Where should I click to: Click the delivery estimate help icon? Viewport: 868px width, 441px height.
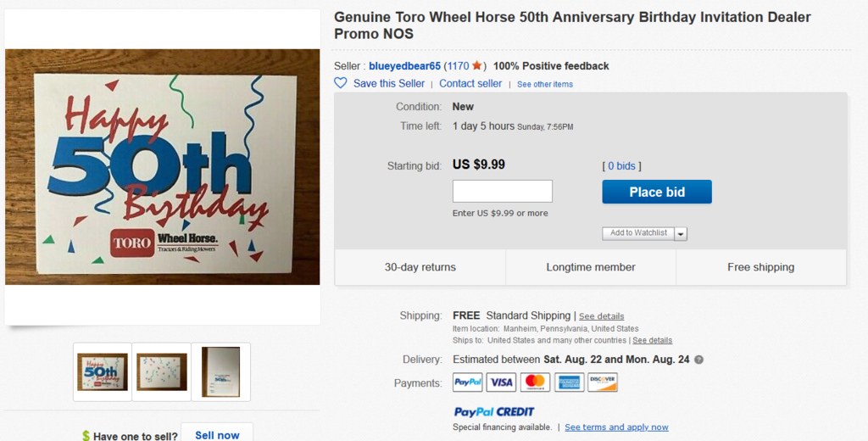coord(699,360)
